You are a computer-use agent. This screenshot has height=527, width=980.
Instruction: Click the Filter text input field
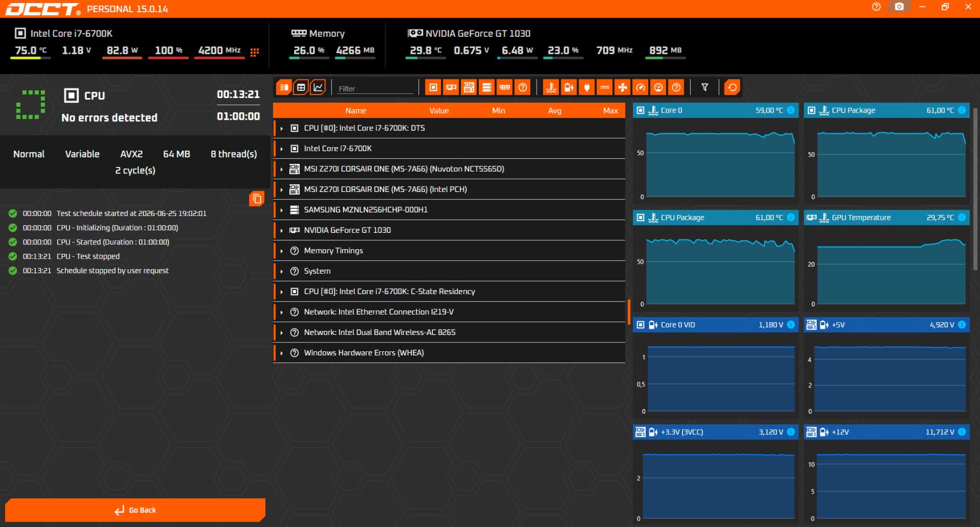tap(375, 89)
